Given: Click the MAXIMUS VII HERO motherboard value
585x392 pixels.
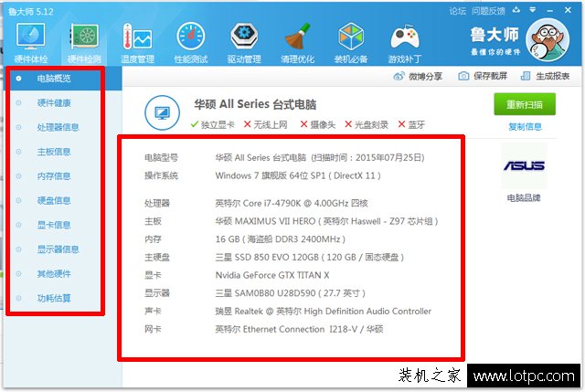Looking at the screenshot, I should coord(326,221).
